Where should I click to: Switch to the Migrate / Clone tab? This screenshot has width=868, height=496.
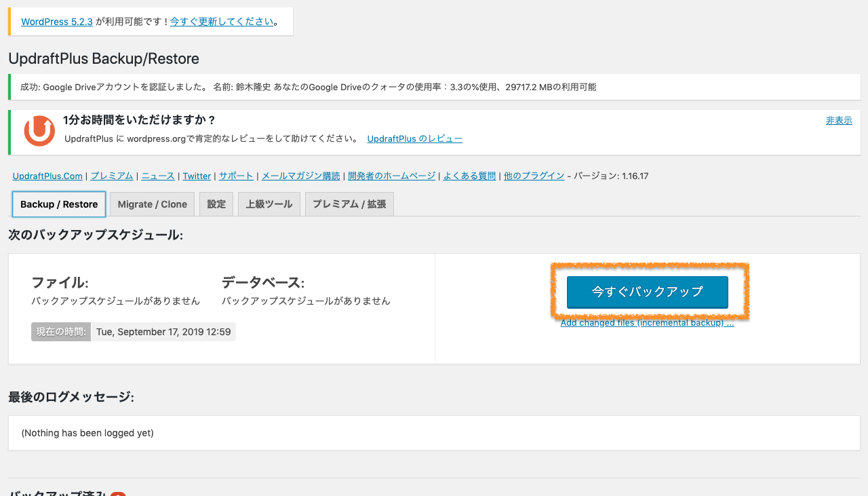(153, 204)
